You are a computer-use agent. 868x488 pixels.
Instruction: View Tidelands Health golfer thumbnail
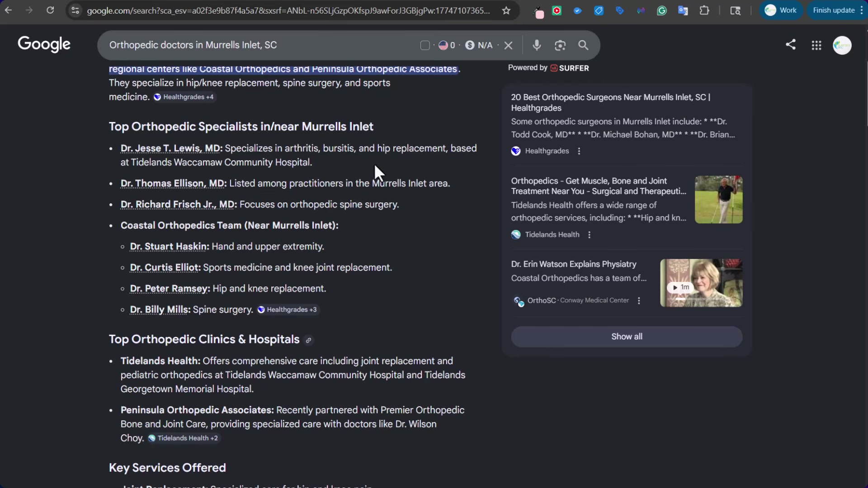point(719,200)
